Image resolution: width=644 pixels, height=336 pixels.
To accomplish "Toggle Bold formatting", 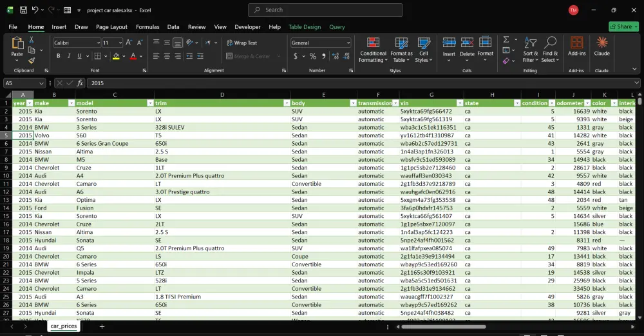I will click(59, 56).
